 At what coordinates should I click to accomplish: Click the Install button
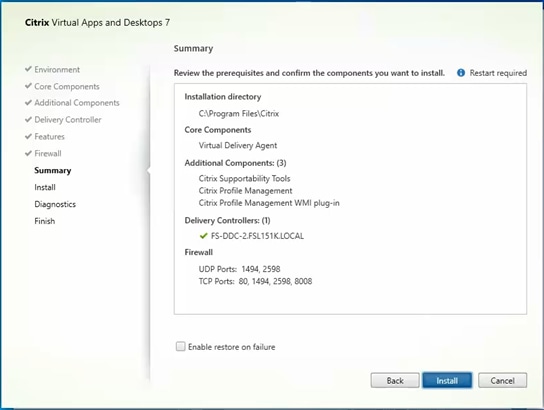coord(447,381)
